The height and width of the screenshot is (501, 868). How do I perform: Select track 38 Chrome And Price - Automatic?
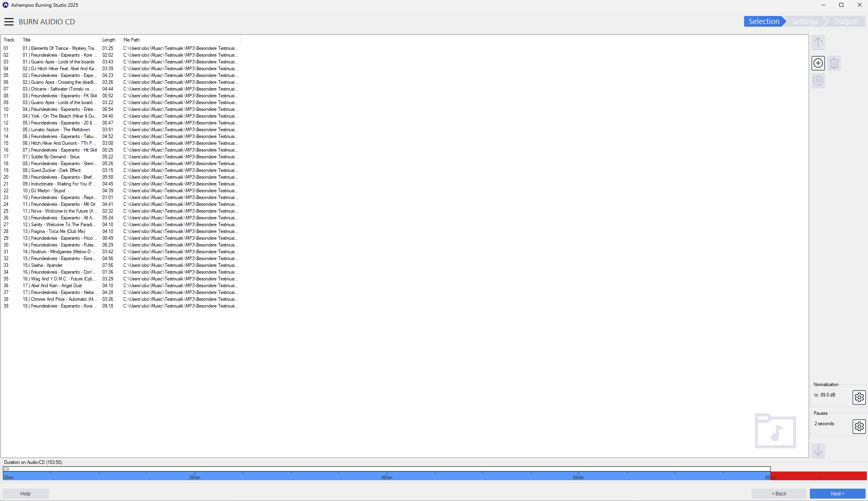120,299
